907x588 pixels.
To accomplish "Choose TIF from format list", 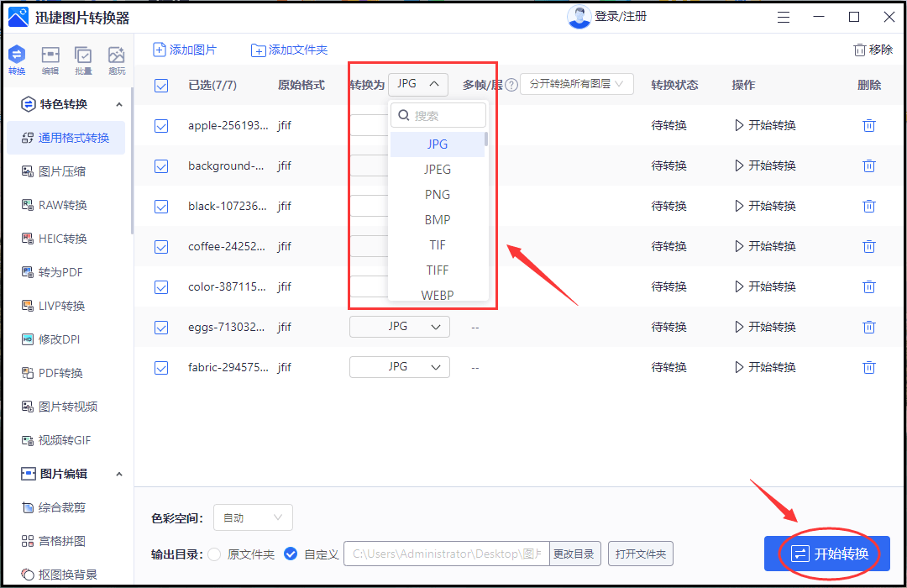I will [x=438, y=244].
